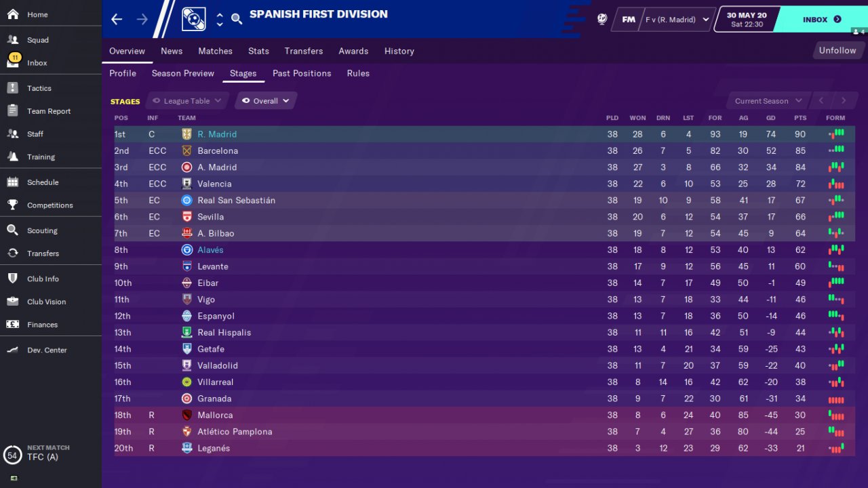The height and width of the screenshot is (488, 868).
Task: Click the globe help icon in header
Action: [601, 19]
